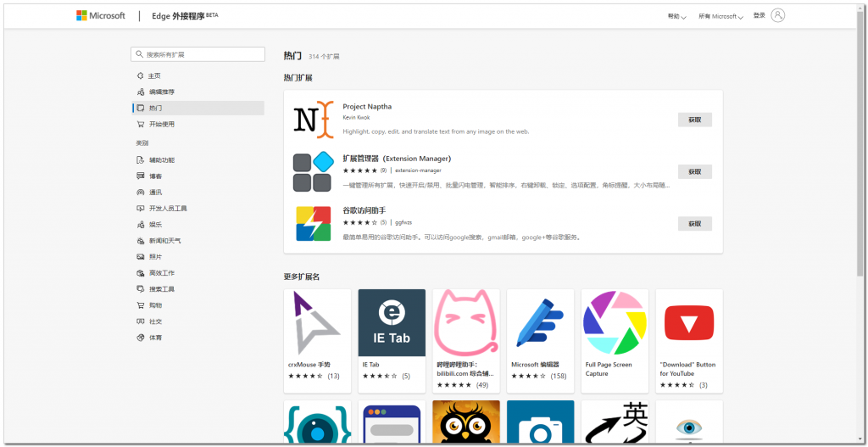Screen dimensions: 868x447
Task: Expand the 帮助 help dropdown
Action: 676,16
